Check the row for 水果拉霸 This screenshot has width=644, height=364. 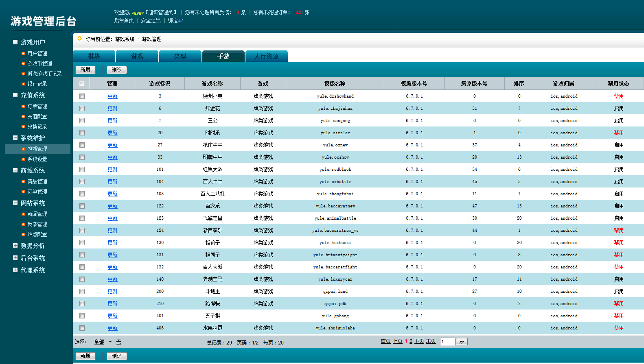(82, 328)
